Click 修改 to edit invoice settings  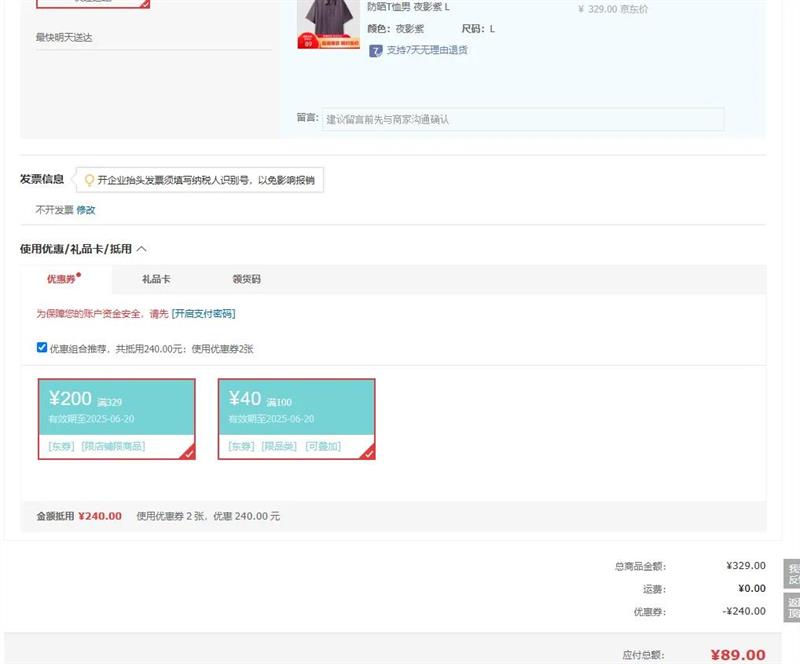[x=86, y=210]
